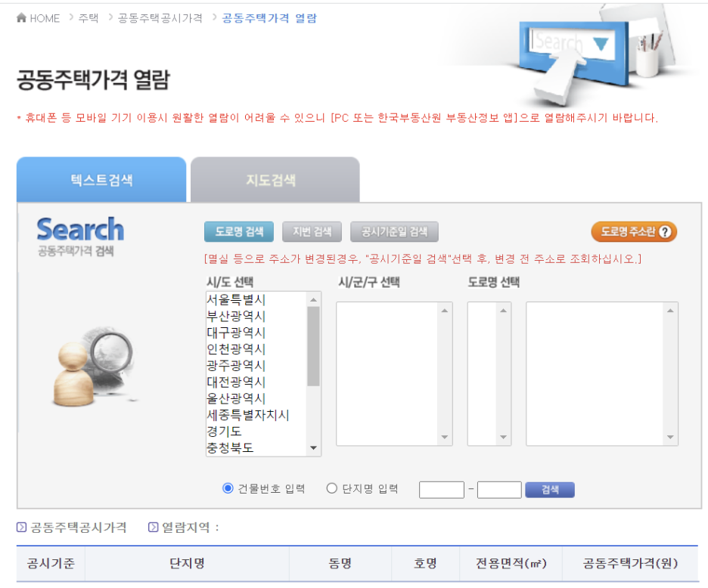This screenshot has height=588, width=708.
Task: Click the 동명 column header
Action: (340, 563)
